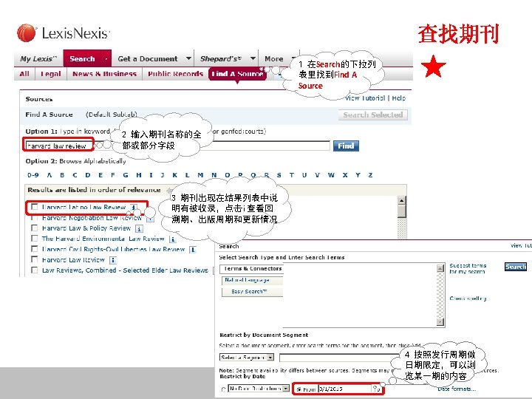Check the Harvard Law & Policy Review box

34,228
